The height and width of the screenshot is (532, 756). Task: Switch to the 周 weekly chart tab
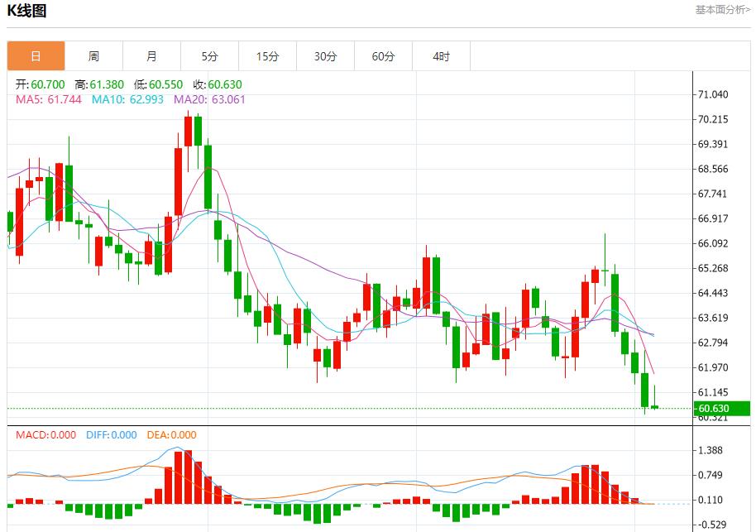pos(93,55)
